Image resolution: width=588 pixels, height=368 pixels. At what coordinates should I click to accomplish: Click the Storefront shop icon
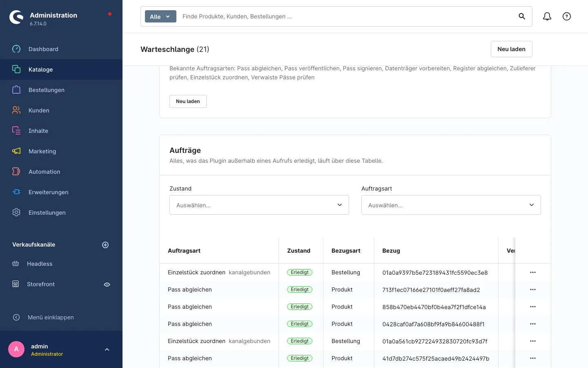click(16, 284)
